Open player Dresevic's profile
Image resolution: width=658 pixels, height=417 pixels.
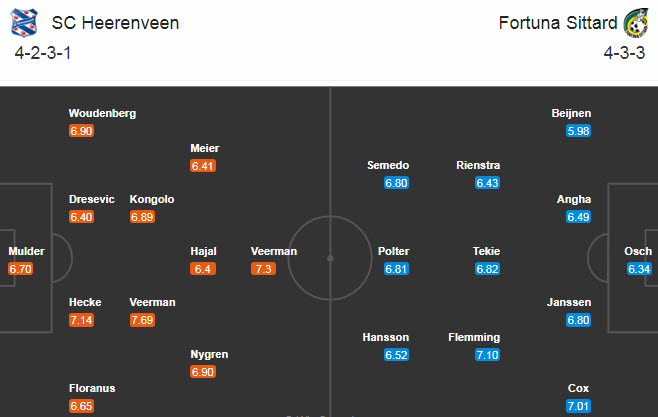pyautogui.click(x=93, y=199)
